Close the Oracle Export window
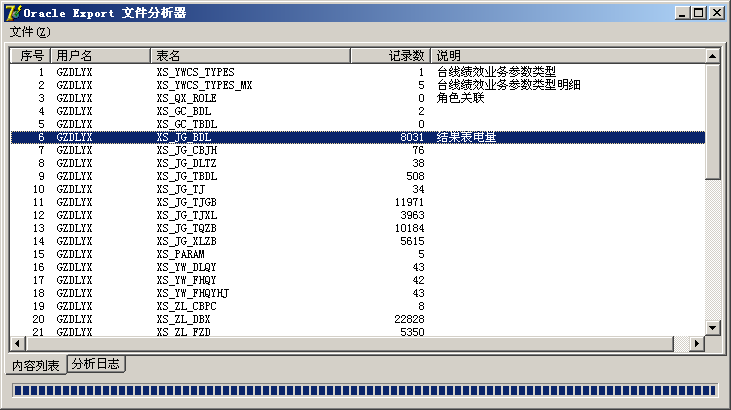The height and width of the screenshot is (410, 731). (x=717, y=13)
